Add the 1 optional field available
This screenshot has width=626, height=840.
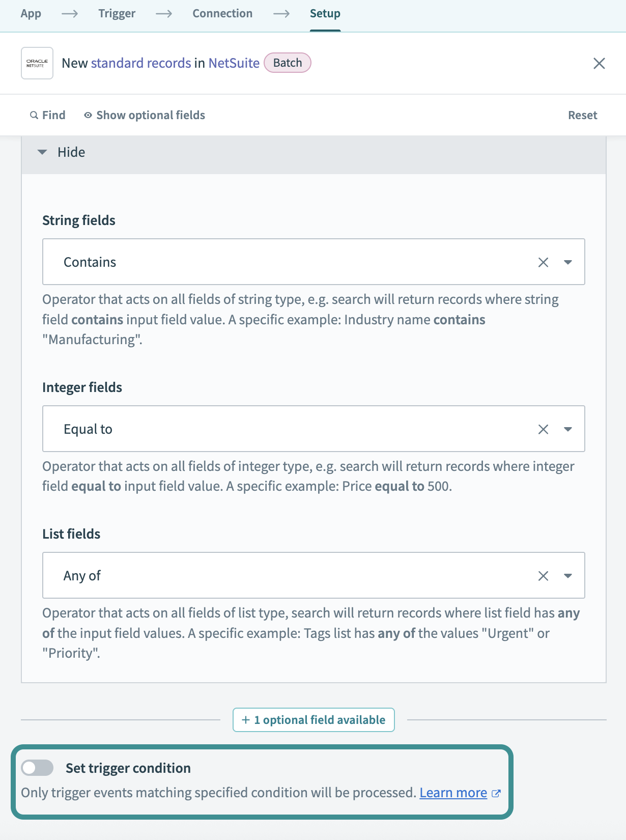click(x=313, y=719)
